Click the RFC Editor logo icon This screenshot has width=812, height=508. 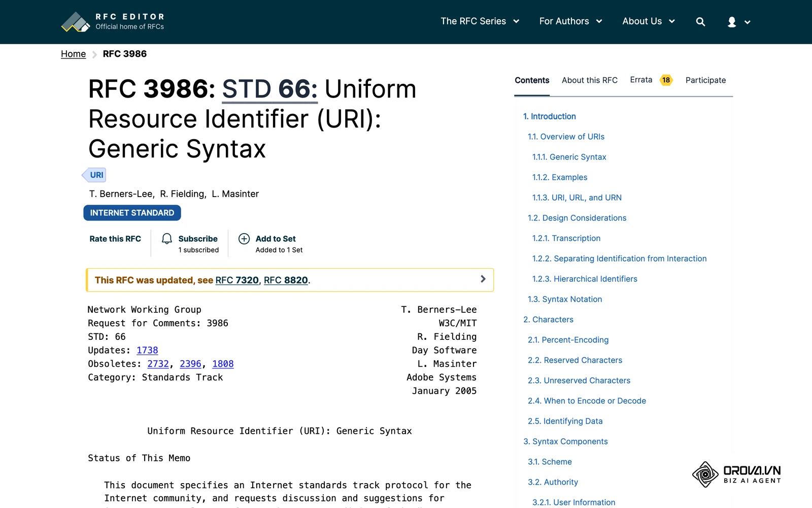point(76,22)
